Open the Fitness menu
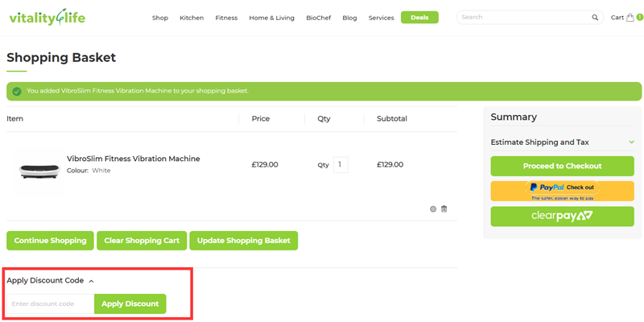 [x=226, y=18]
